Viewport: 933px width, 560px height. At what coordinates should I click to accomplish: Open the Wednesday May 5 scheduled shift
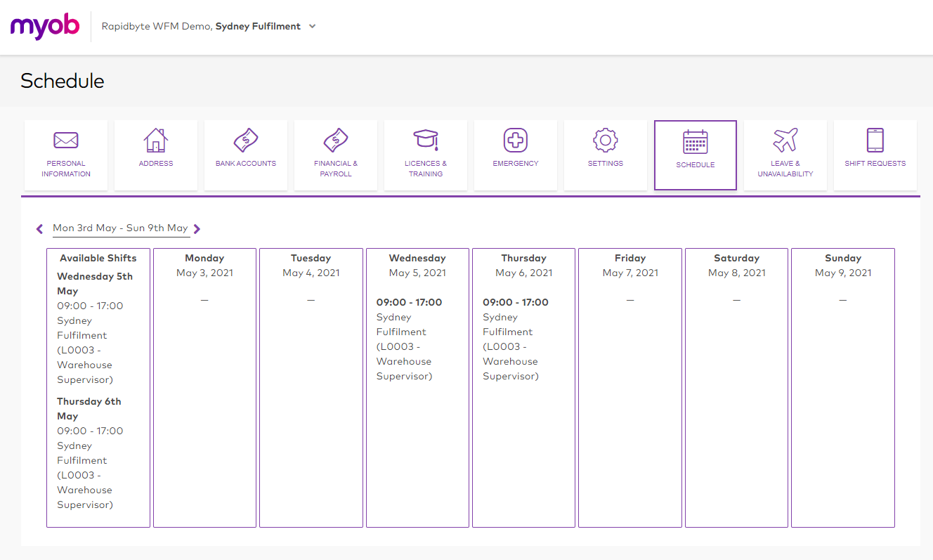click(x=409, y=339)
